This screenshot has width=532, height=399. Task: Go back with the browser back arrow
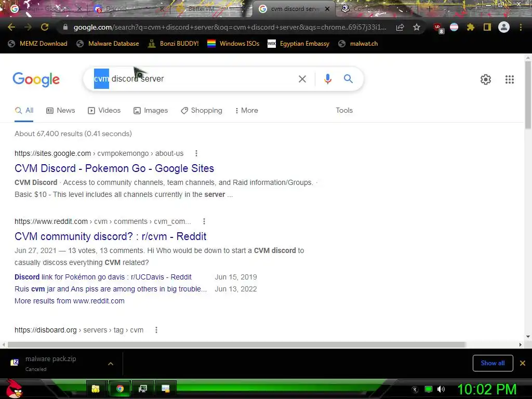[11, 27]
